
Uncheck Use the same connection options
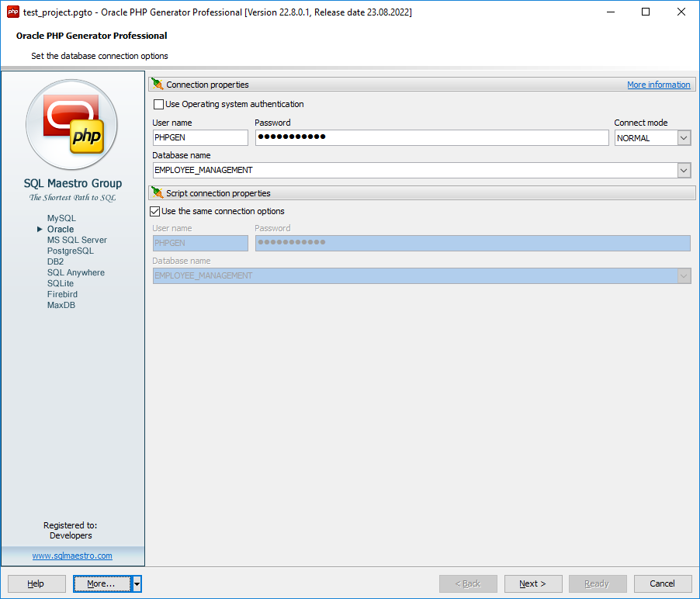tap(154, 211)
